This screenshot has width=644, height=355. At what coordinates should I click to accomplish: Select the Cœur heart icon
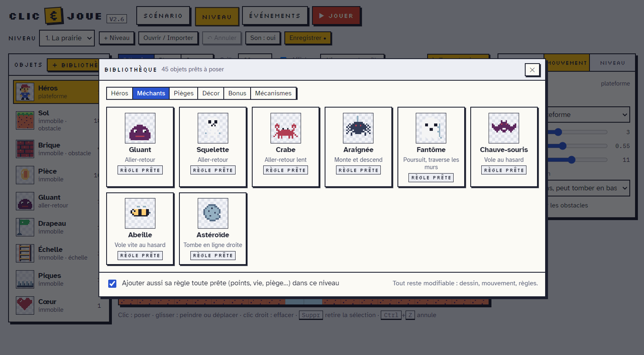(x=25, y=305)
